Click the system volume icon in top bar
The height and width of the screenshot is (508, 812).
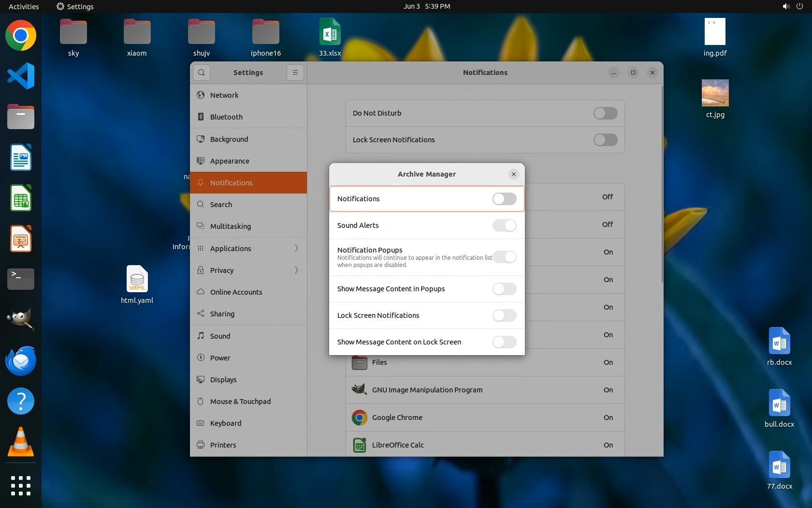point(786,6)
